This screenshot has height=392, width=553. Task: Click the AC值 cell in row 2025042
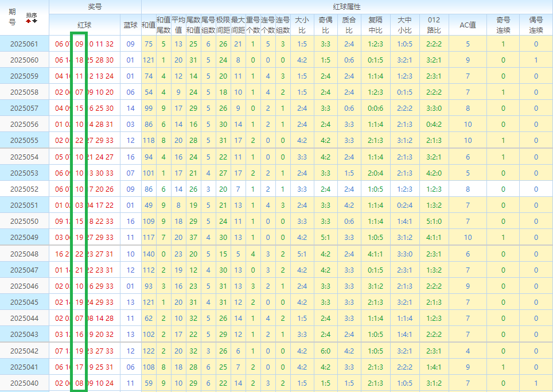(468, 351)
